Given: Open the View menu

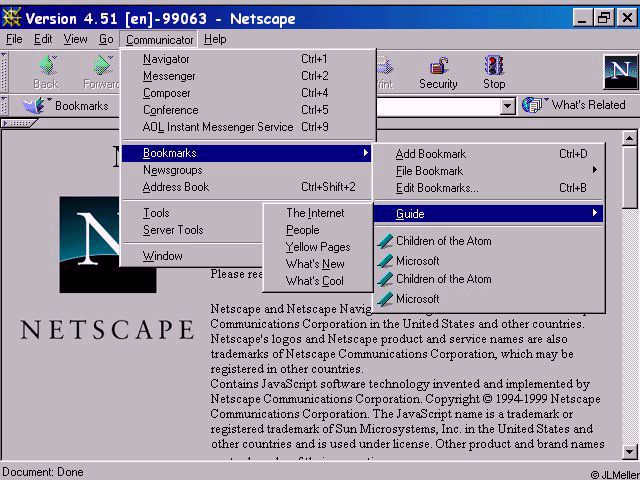Looking at the screenshot, I should 76,39.
